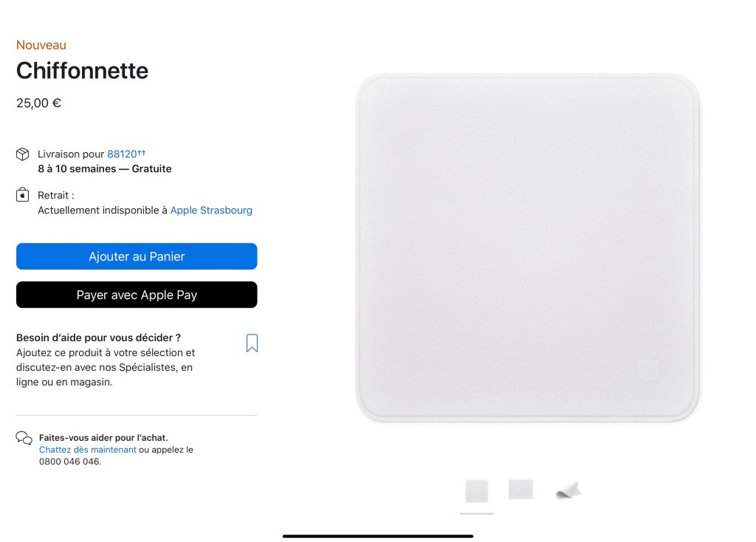756x542 pixels.
Task: Click the iPad home indicator bar
Action: pyautogui.click(x=378, y=536)
